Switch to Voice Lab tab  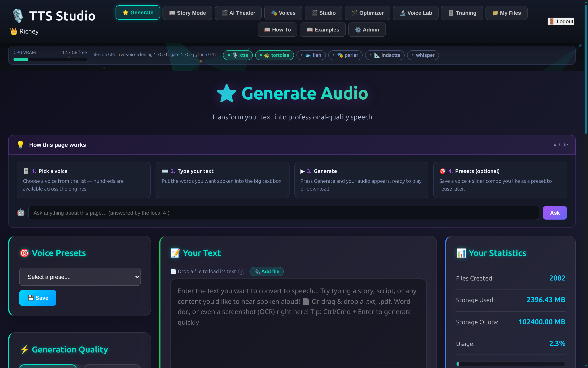pos(415,13)
